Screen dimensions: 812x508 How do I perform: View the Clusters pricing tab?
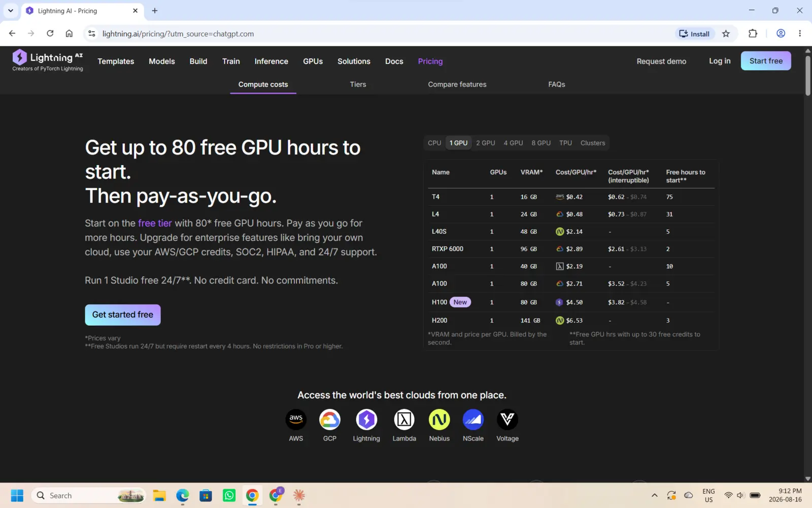(x=593, y=143)
